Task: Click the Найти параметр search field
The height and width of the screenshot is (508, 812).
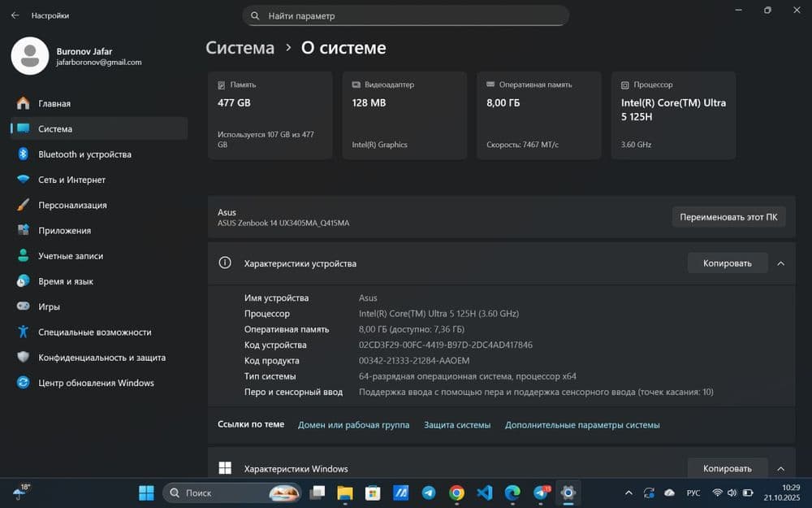Action: tap(405, 15)
